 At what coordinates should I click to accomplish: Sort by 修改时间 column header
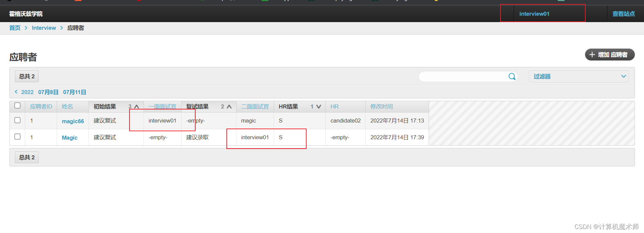coord(381,106)
